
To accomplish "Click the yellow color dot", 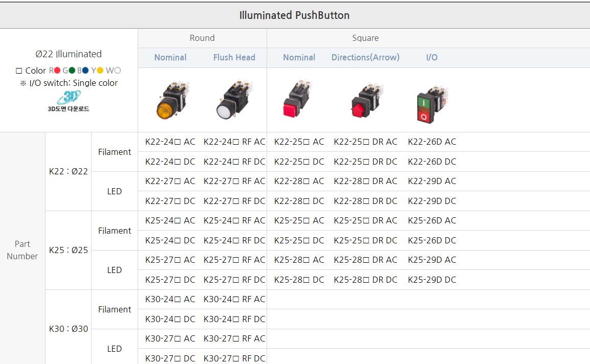I will point(100,71).
